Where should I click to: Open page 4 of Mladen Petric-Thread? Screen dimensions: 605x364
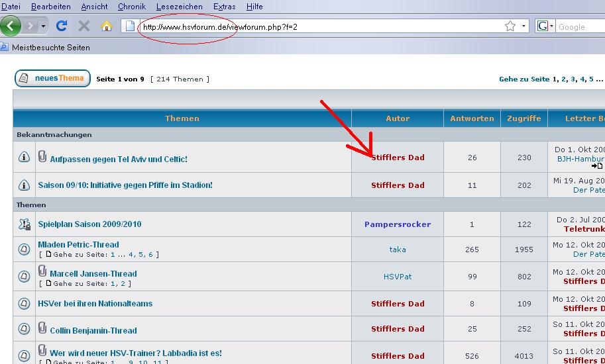(x=131, y=255)
